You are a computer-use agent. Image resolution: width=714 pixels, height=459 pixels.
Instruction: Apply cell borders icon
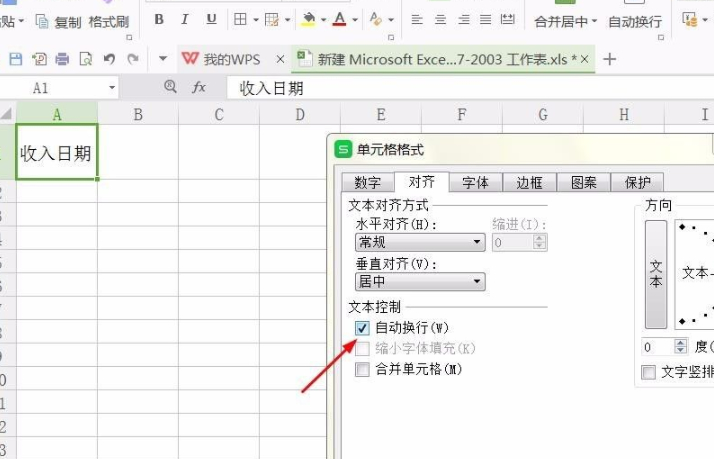coord(240,19)
